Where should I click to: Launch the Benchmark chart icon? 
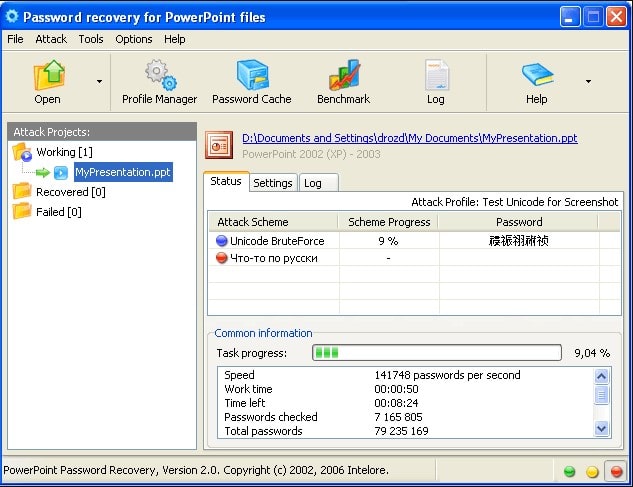point(344,75)
